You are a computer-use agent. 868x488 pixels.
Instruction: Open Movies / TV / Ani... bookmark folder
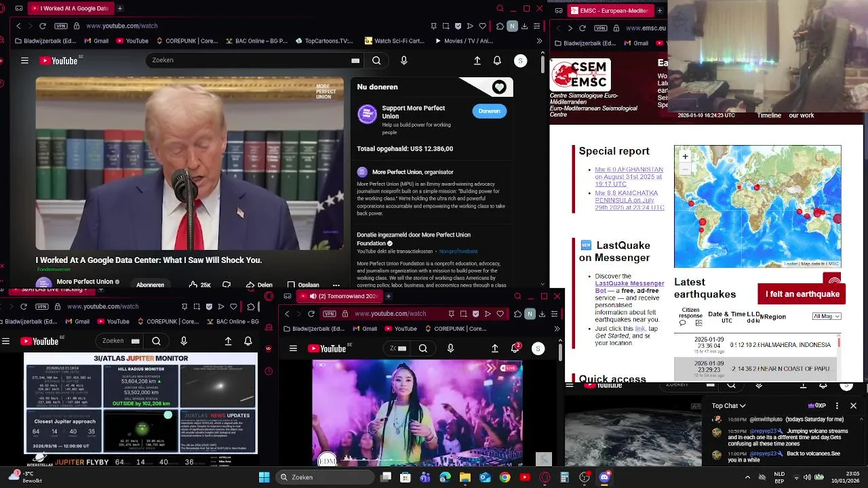point(464,41)
